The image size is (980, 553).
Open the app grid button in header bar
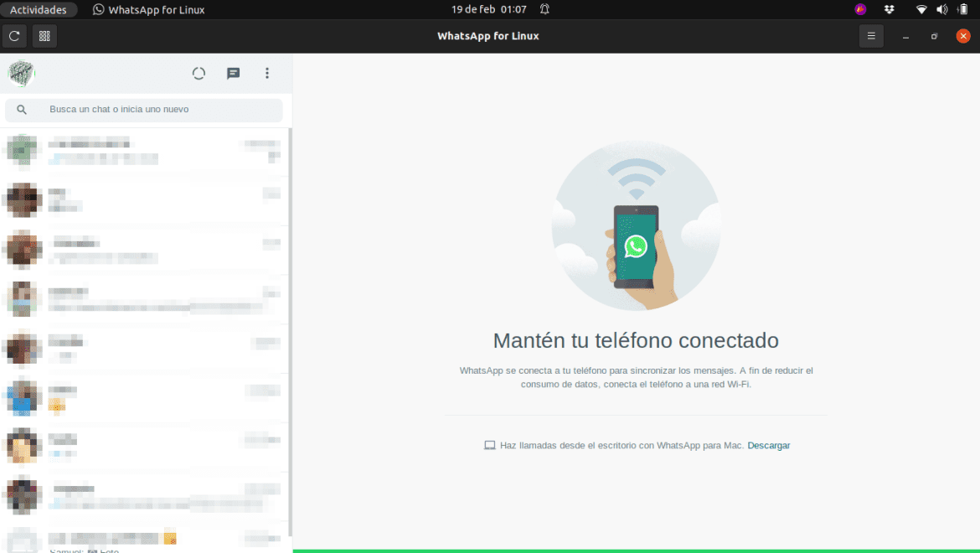coord(44,36)
